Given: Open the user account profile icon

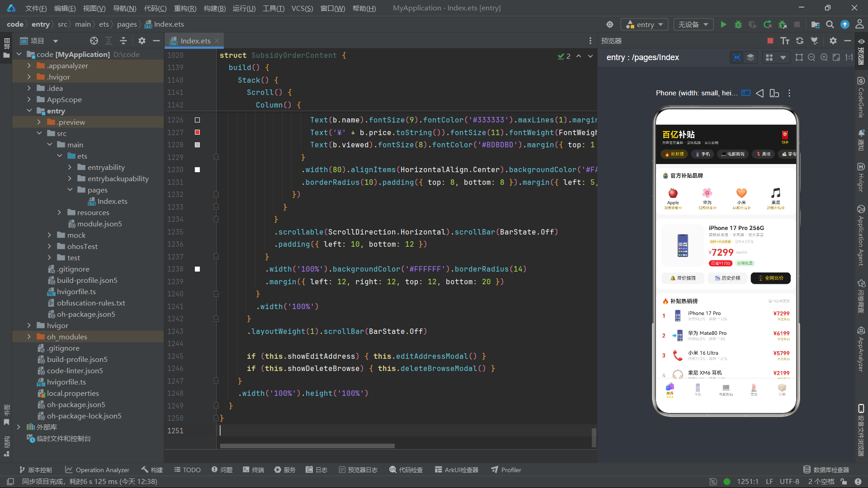Looking at the screenshot, I should [859, 24].
